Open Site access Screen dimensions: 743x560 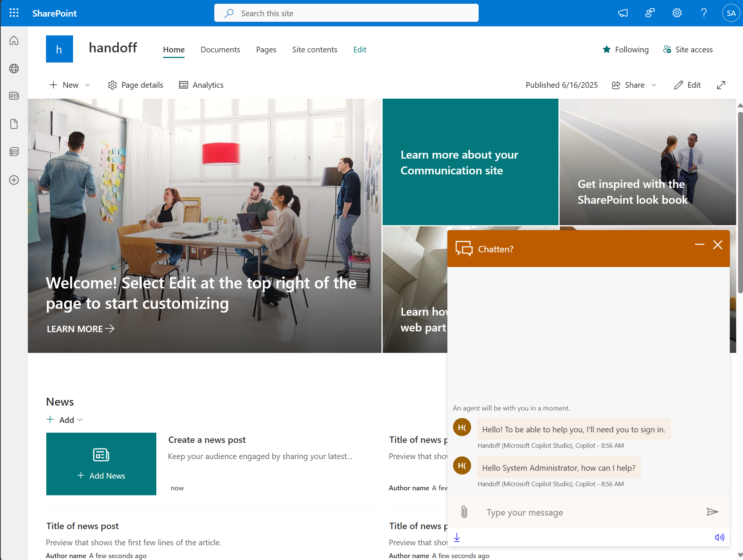[688, 50]
